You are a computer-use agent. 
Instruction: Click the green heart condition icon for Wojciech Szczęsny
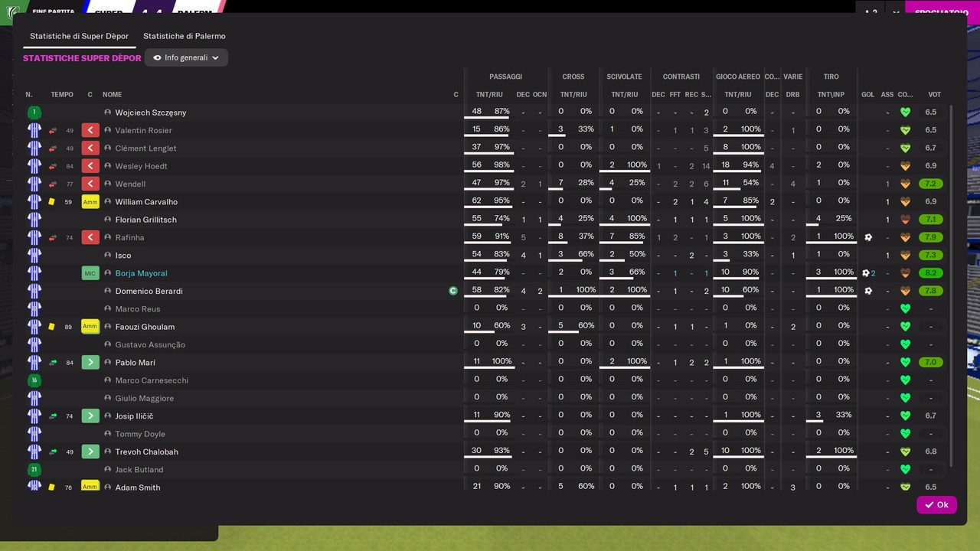point(905,112)
